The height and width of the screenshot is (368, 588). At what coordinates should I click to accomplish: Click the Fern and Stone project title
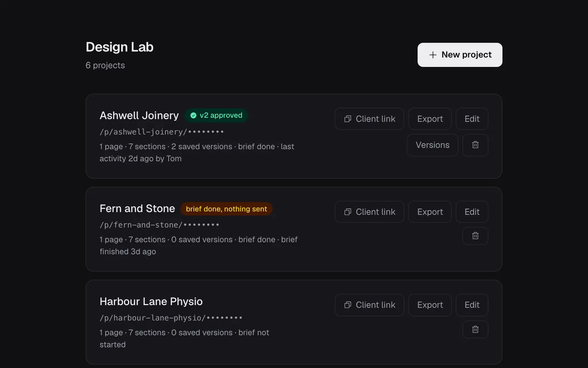137,209
